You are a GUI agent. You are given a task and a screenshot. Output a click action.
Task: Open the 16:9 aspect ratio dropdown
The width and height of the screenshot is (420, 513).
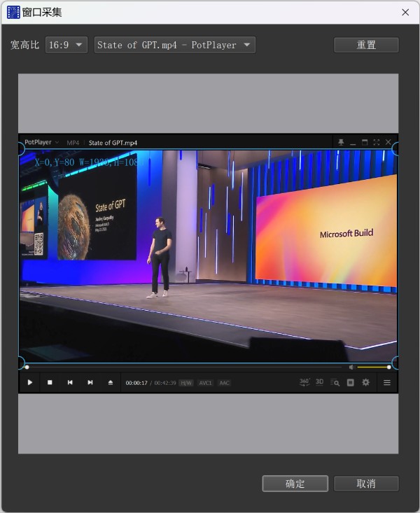click(66, 45)
